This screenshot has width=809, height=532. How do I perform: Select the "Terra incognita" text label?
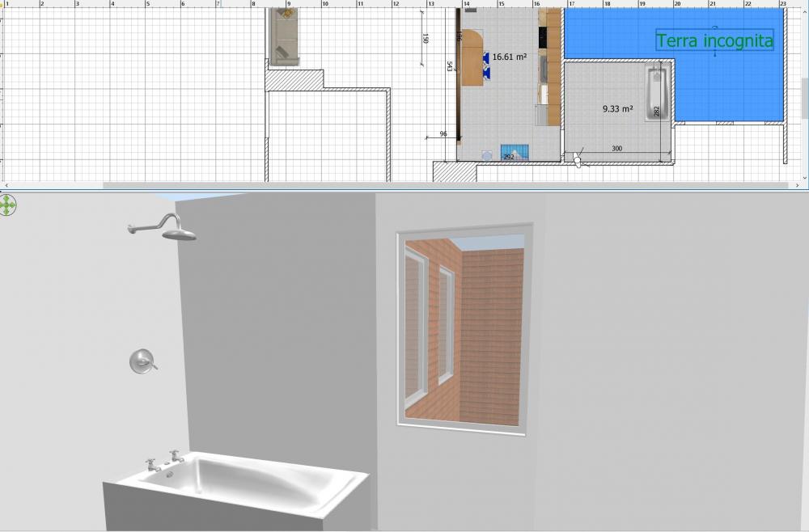714,40
